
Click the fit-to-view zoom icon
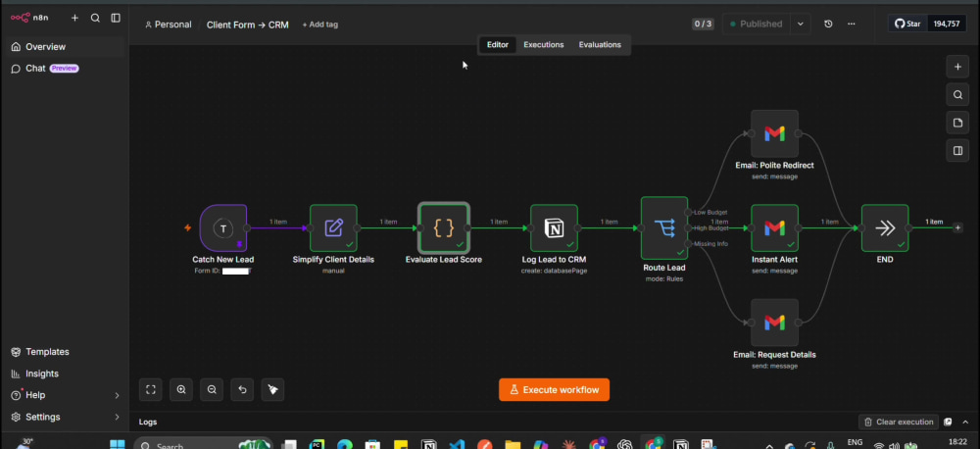151,389
